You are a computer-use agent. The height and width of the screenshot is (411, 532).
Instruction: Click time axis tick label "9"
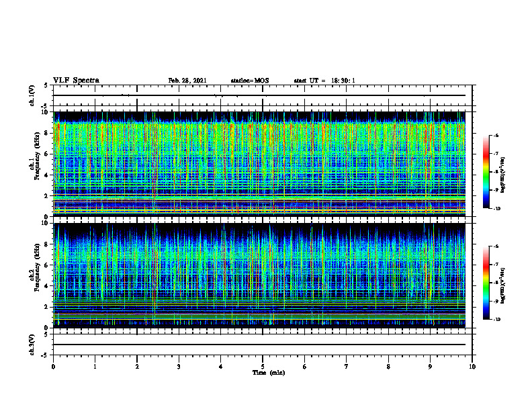(430, 367)
